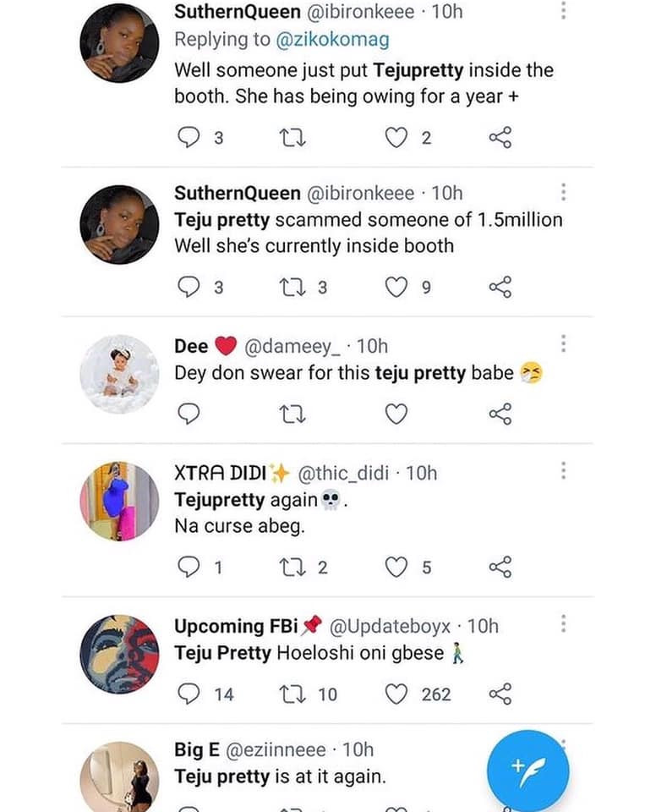The height and width of the screenshot is (812, 656).
Task: Like XTRA DIDI's 'Na curse abeg' tweet
Action: point(396,567)
